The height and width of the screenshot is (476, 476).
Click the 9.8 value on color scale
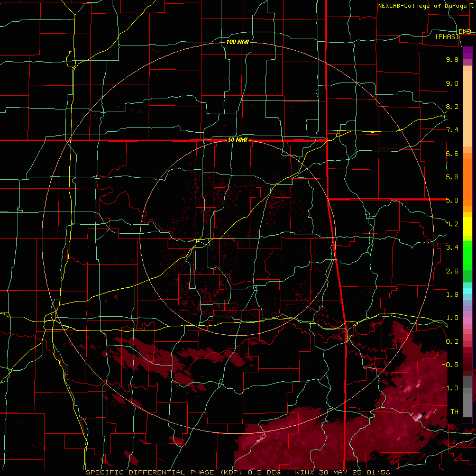pos(452,59)
